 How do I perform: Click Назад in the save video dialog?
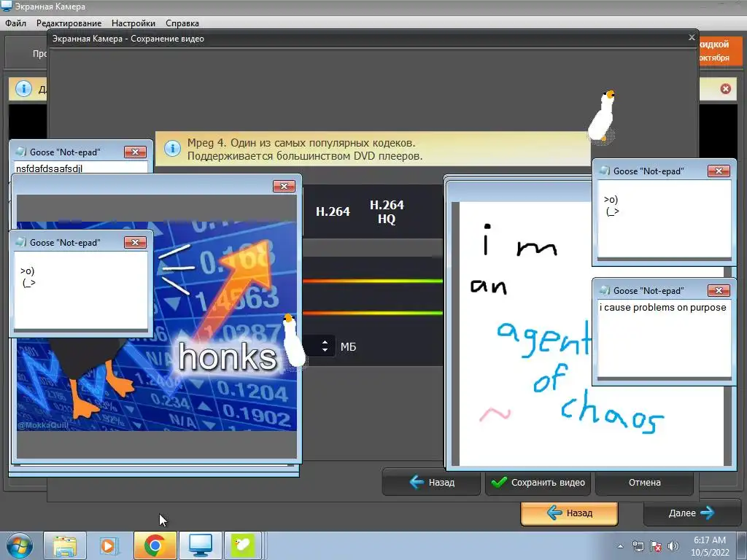tap(432, 483)
